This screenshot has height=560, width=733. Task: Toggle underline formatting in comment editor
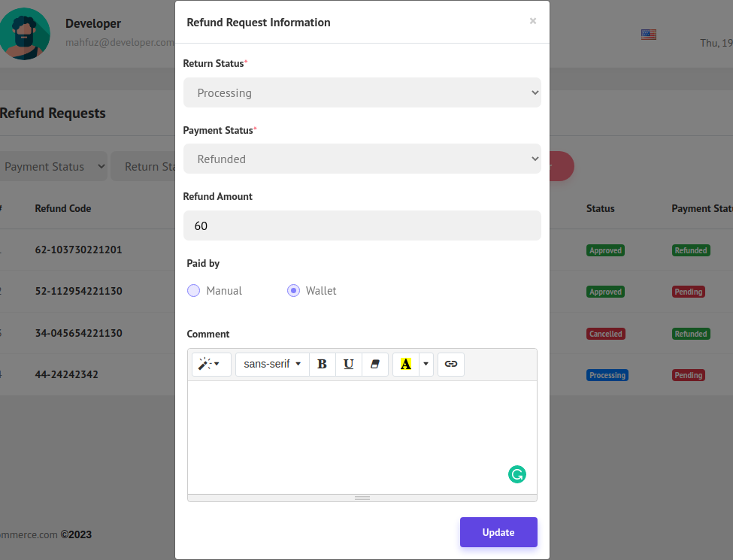348,365
